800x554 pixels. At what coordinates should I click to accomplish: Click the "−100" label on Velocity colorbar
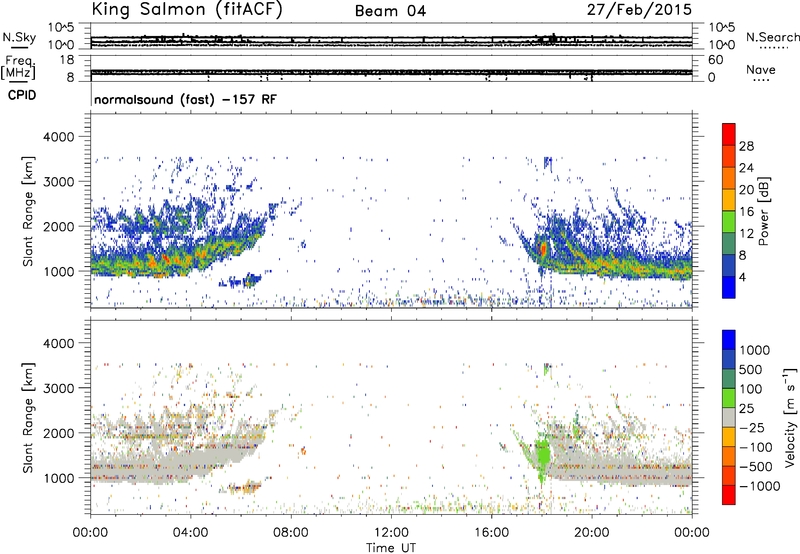click(x=756, y=447)
